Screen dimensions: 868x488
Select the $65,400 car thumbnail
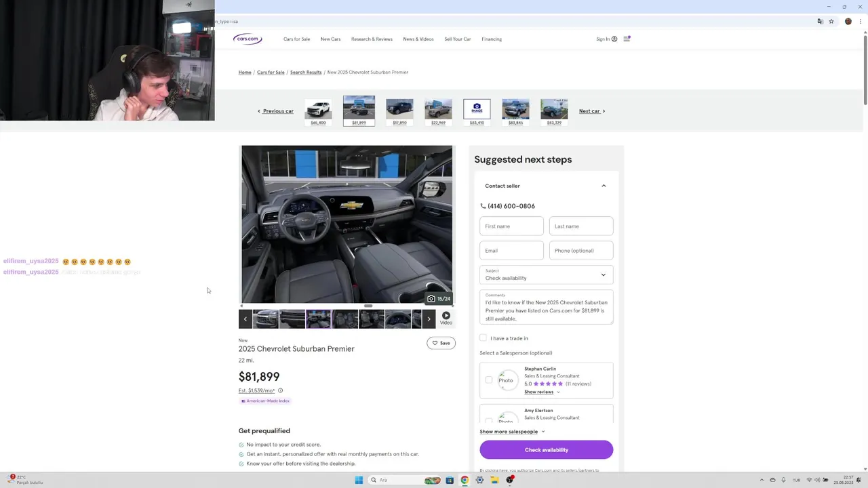click(318, 112)
